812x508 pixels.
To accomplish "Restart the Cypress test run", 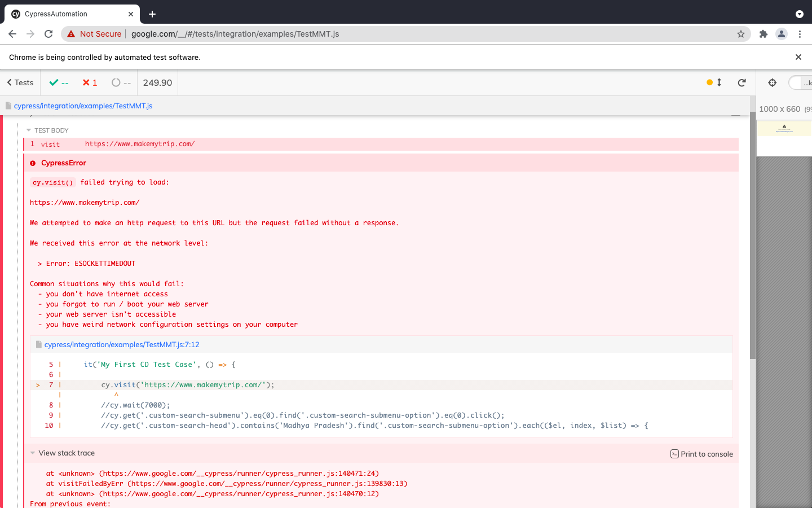I will [742, 82].
